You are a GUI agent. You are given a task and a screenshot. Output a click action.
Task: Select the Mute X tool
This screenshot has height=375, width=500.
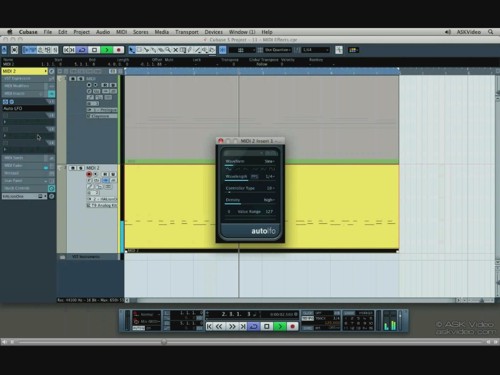tap(176, 50)
